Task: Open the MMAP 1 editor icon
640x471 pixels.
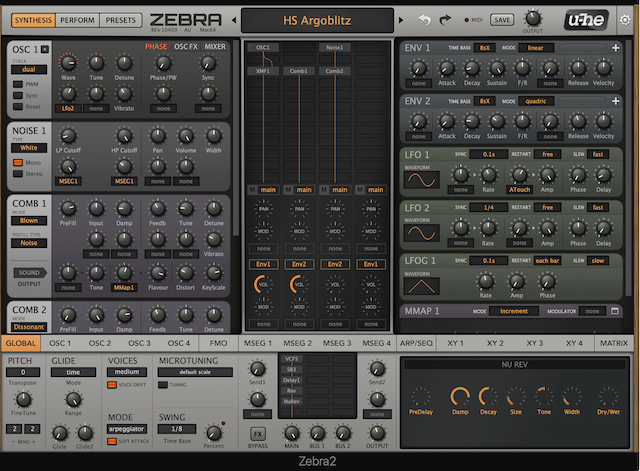Action: pos(615,311)
